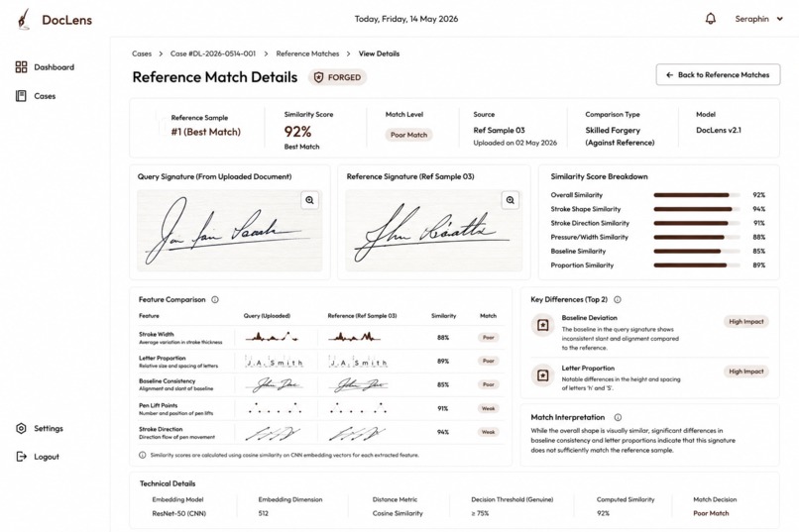This screenshot has width=799, height=532.
Task: Click Baseline Deviation High Impact badge
Action: [746, 322]
